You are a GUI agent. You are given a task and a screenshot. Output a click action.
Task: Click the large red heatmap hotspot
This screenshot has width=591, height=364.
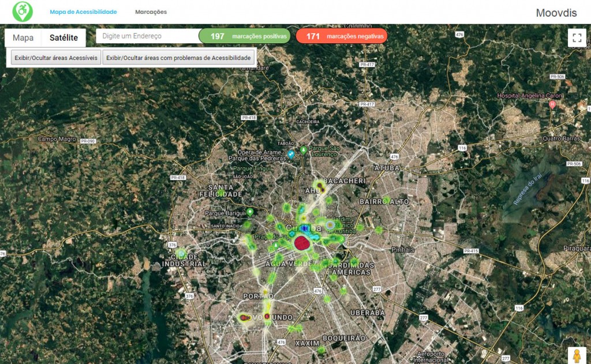pos(302,243)
